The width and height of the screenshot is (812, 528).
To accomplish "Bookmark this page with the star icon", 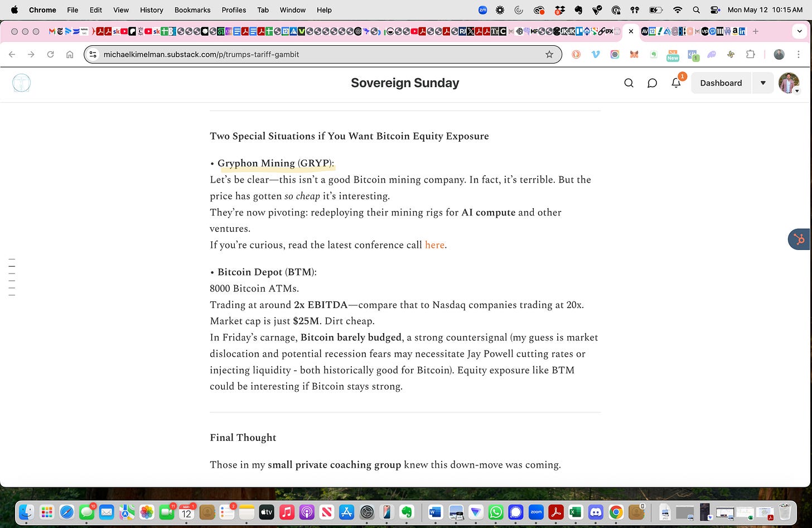I will [x=549, y=54].
